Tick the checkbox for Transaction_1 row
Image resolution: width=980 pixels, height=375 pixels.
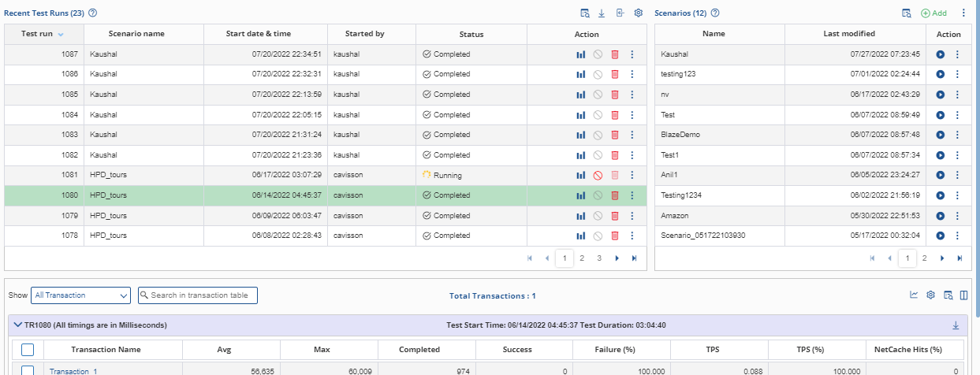[28, 371]
